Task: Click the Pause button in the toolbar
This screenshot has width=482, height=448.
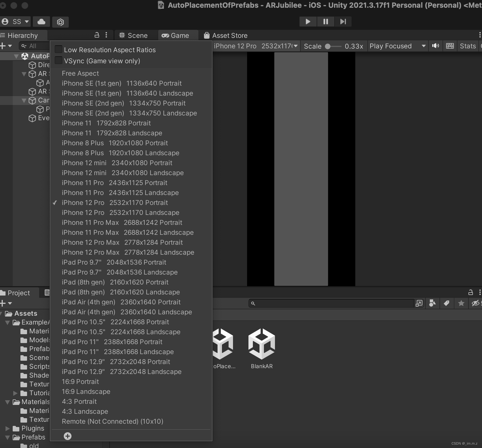Action: coord(325,22)
